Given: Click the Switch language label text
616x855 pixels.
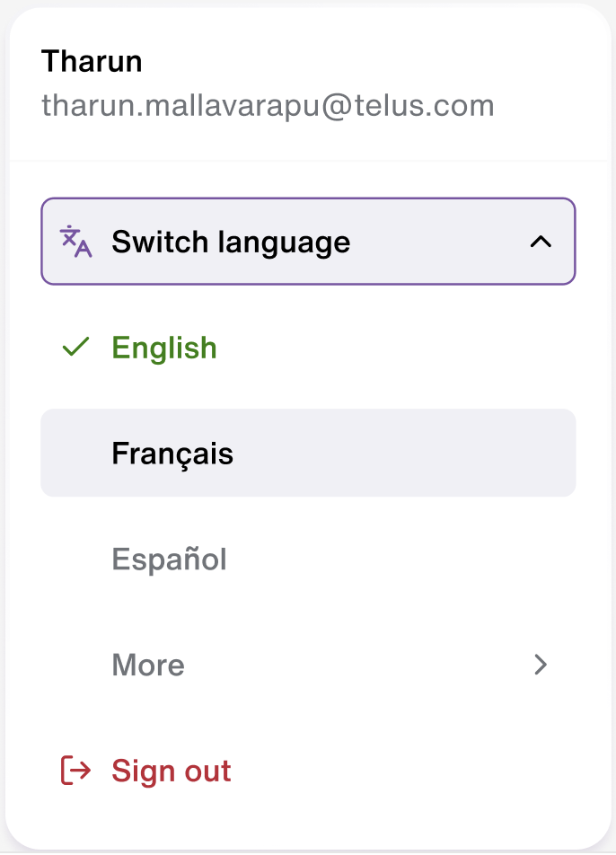Looking at the screenshot, I should click(x=231, y=242).
